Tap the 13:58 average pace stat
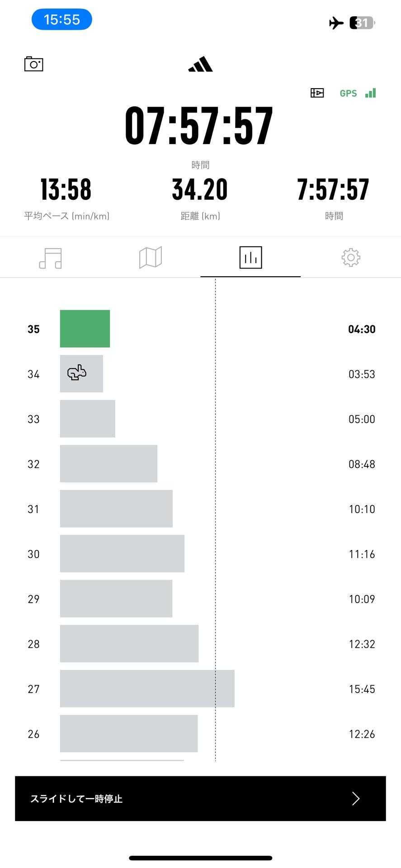401x868 pixels. (x=66, y=189)
